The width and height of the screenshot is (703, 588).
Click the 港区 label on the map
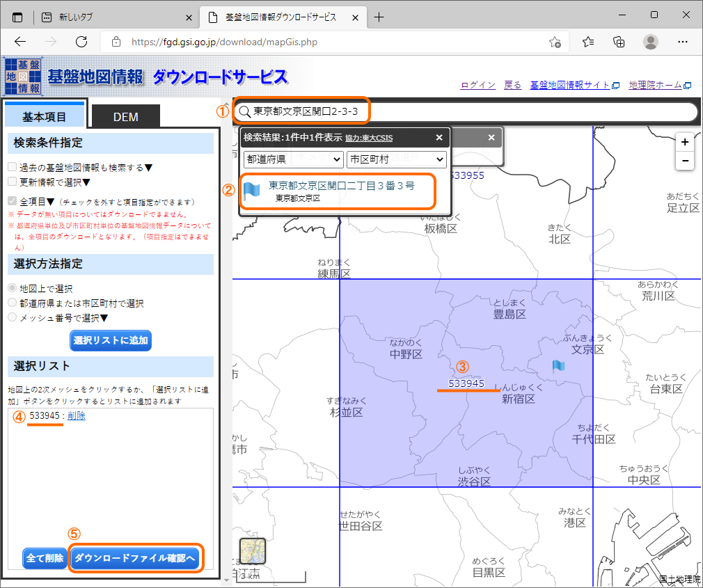coord(575,523)
